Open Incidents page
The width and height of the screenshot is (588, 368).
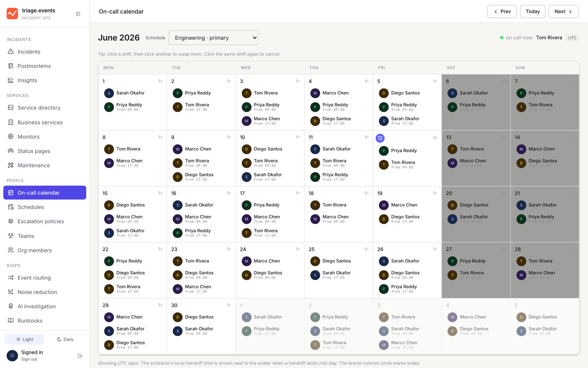click(45, 51)
